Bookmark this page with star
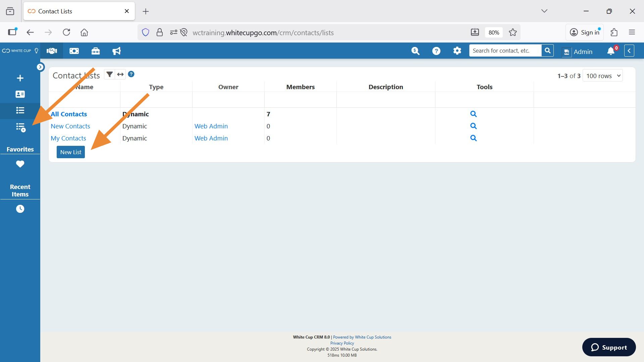Screen dimensions: 644x362 coord(513,32)
